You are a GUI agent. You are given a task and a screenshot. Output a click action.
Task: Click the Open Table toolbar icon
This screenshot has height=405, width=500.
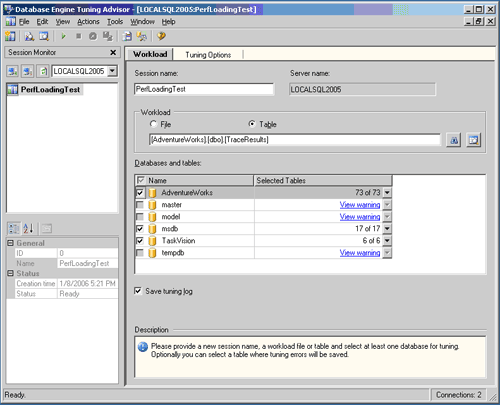pyautogui.click(x=44, y=36)
